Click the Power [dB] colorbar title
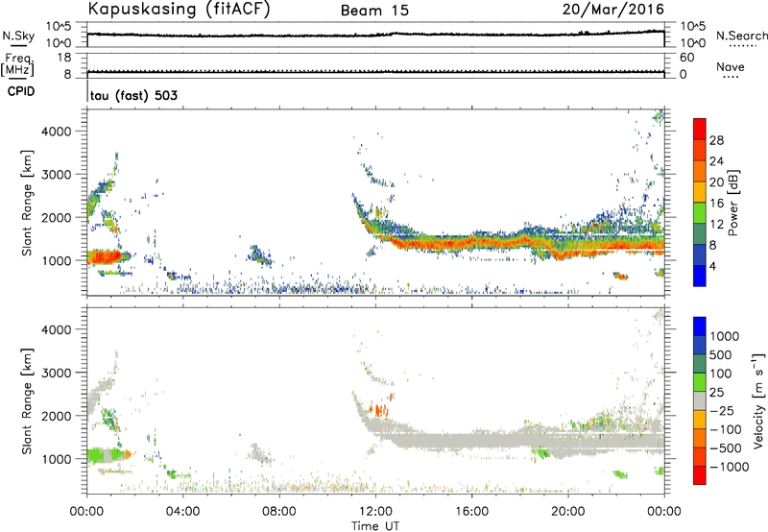The width and height of the screenshot is (768, 532). pos(732,203)
